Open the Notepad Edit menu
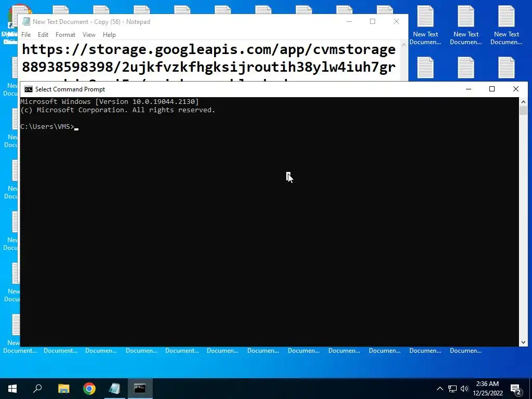532x399 pixels. point(43,35)
